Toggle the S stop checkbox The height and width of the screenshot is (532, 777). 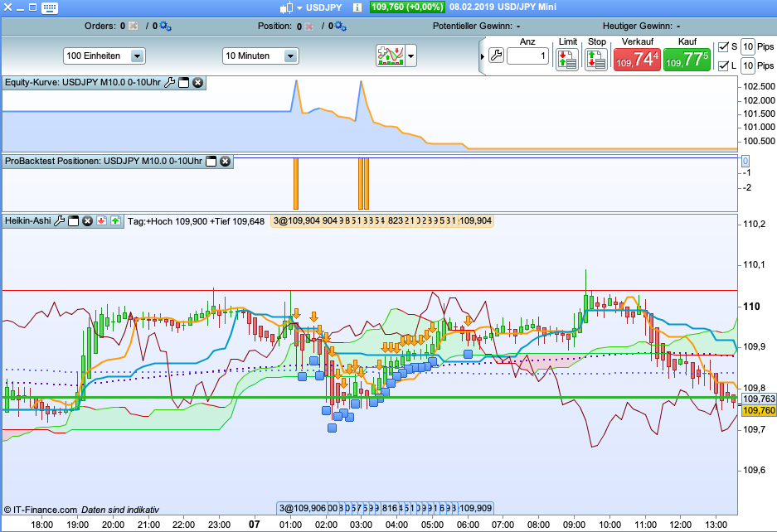point(723,47)
